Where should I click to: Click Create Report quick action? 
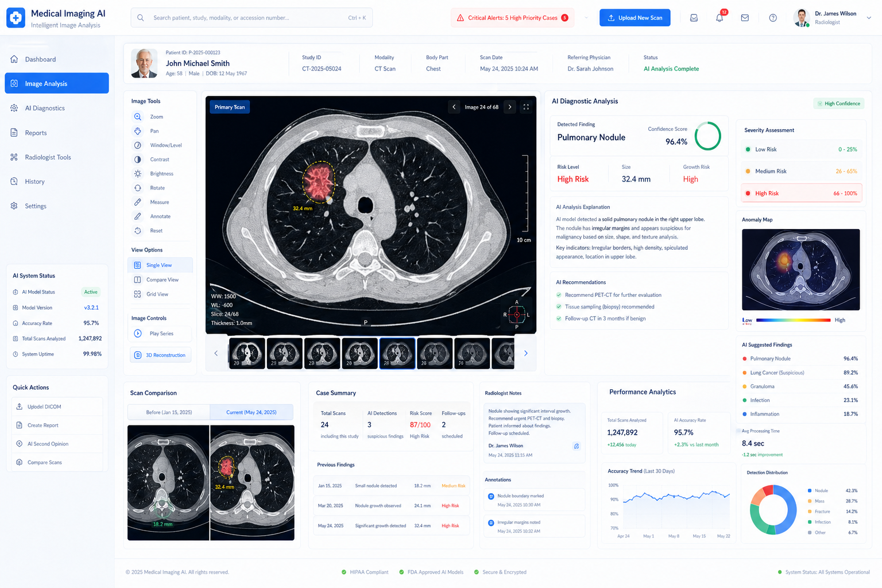pyautogui.click(x=57, y=425)
